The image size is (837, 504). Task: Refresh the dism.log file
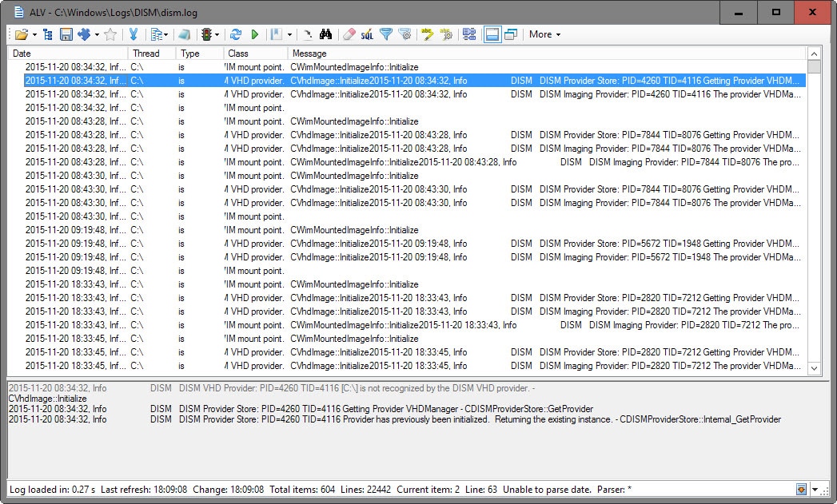(x=235, y=34)
